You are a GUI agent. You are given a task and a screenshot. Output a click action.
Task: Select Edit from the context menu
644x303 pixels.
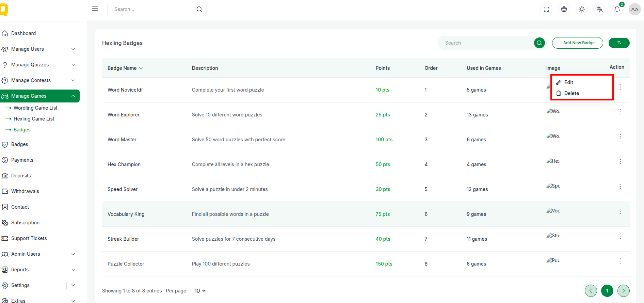coord(568,82)
